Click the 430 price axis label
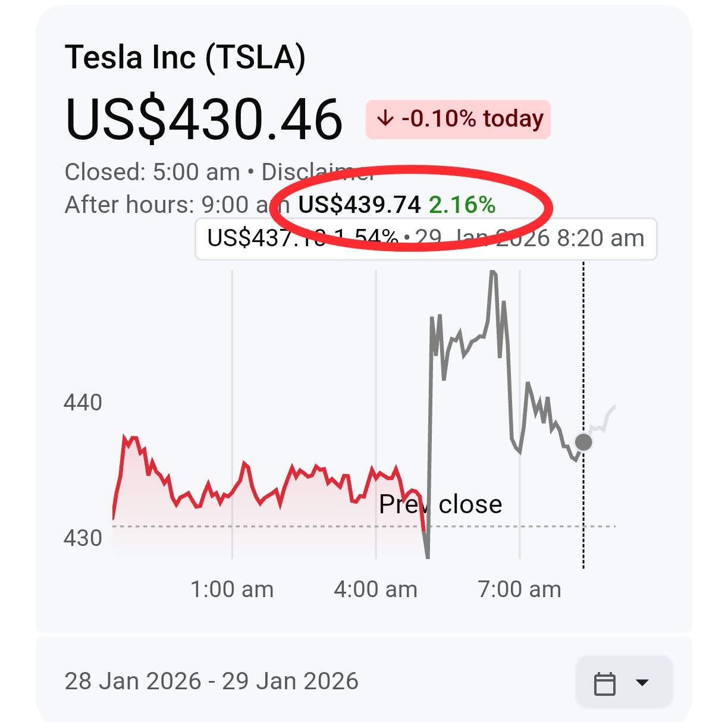Image resolution: width=728 pixels, height=722 pixels. click(83, 538)
